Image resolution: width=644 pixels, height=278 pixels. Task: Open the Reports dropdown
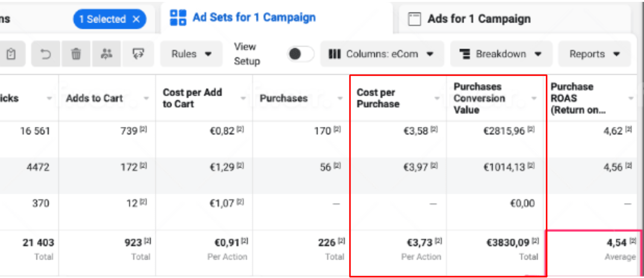[594, 54]
